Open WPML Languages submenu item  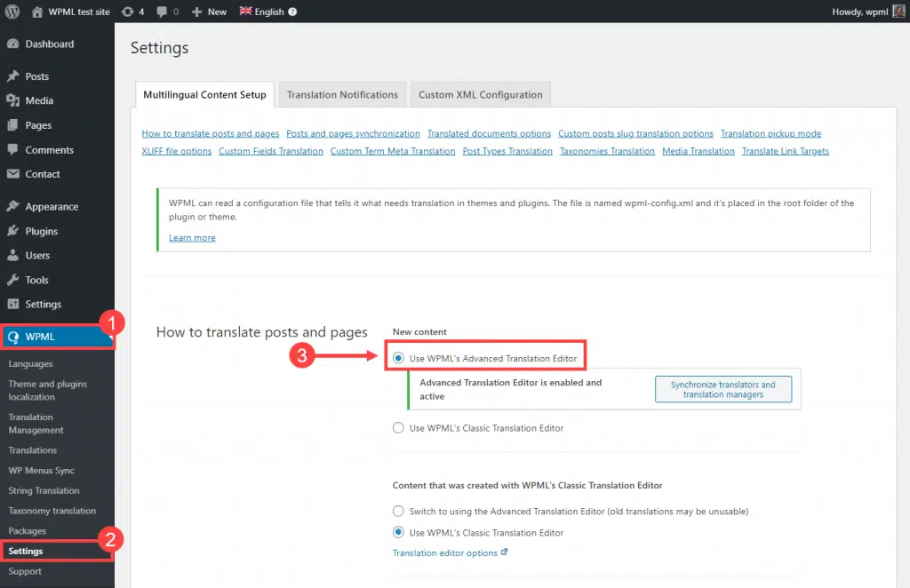pos(31,364)
